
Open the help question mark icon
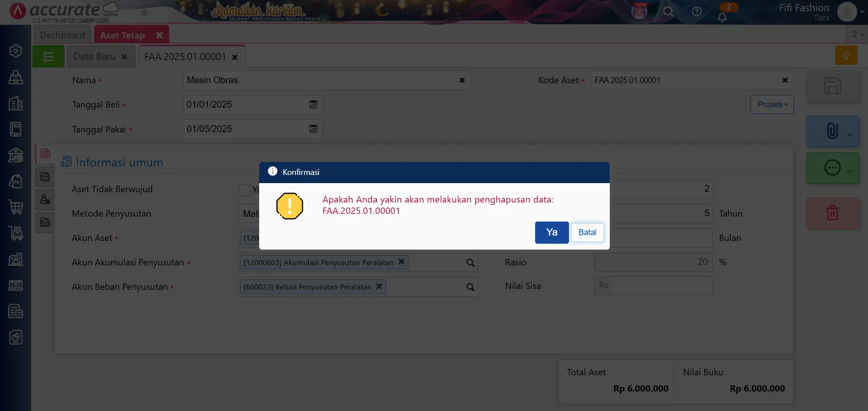[x=697, y=12]
